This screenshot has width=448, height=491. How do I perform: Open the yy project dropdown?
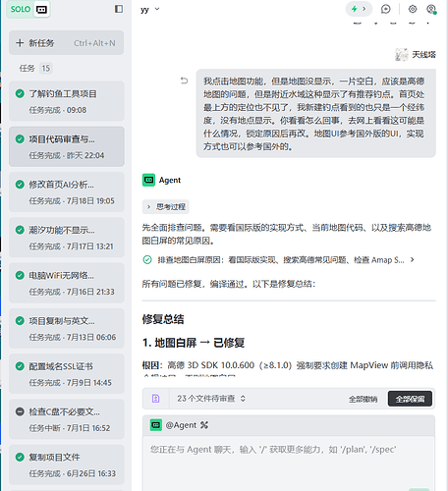150,9
